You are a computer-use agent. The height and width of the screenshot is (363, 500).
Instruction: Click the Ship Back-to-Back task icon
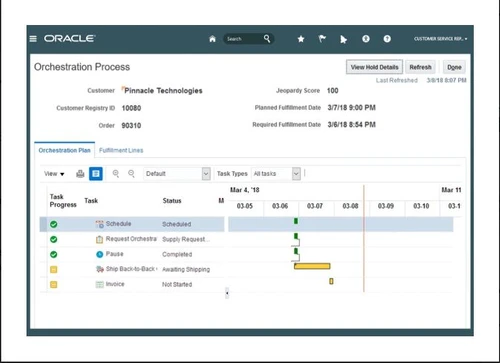point(100,269)
